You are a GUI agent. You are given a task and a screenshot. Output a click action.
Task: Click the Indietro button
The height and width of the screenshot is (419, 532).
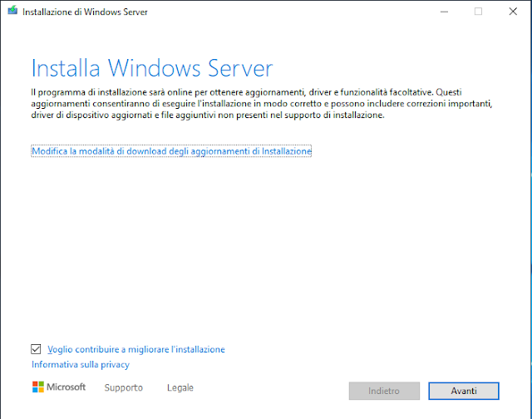click(384, 391)
